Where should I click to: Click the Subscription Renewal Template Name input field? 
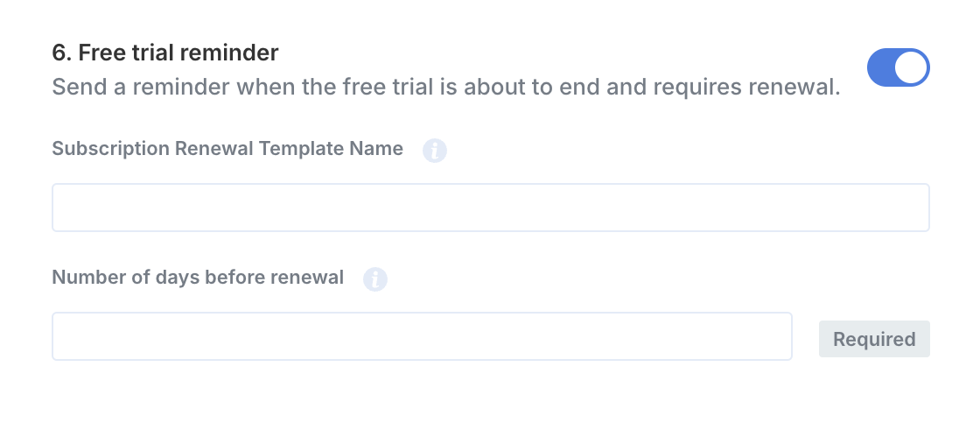coord(490,208)
